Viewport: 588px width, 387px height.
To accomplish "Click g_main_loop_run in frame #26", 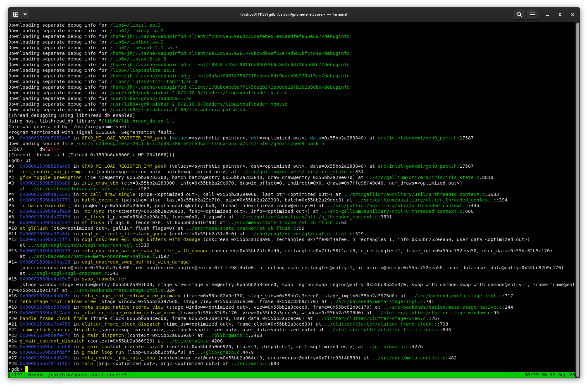I will pos(103,352).
